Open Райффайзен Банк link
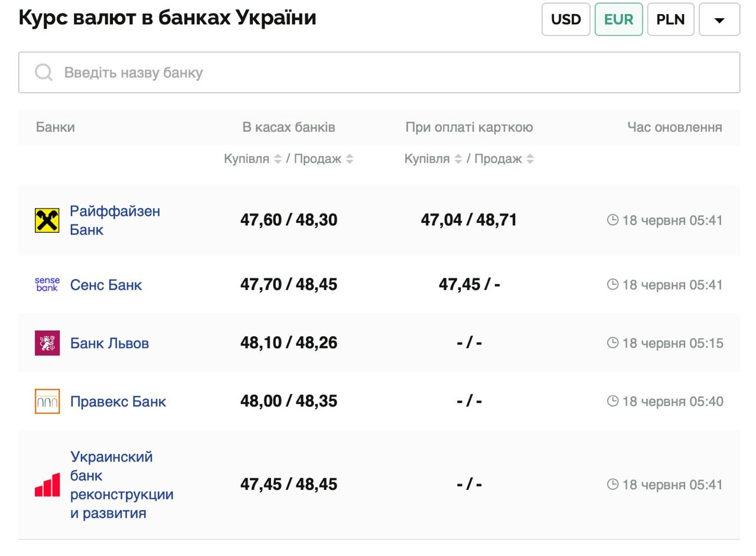The image size is (756, 556). (x=115, y=220)
